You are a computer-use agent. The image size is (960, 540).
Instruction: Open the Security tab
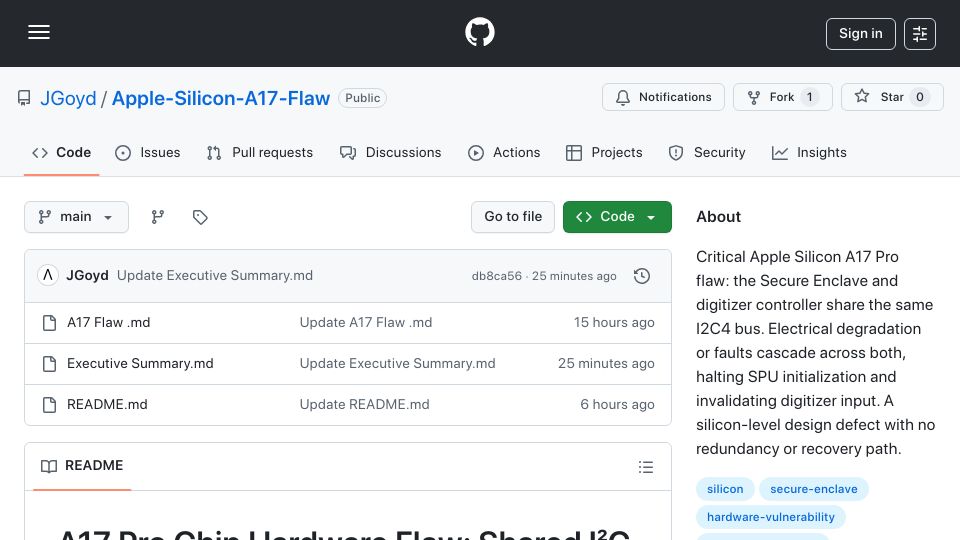(x=707, y=152)
